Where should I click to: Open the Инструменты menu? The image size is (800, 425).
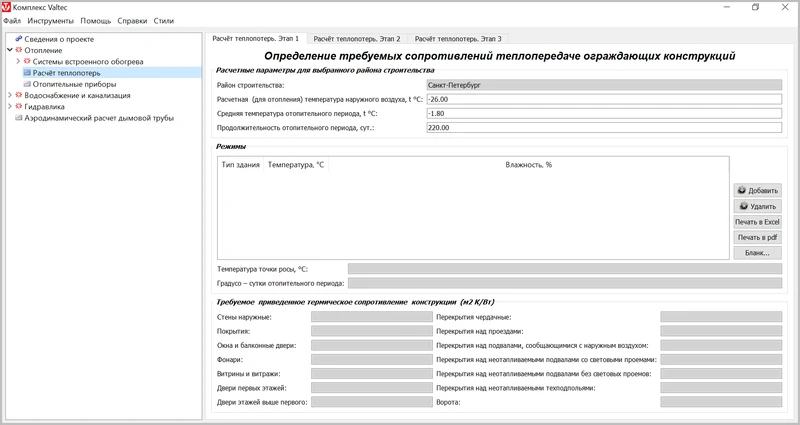coord(50,21)
